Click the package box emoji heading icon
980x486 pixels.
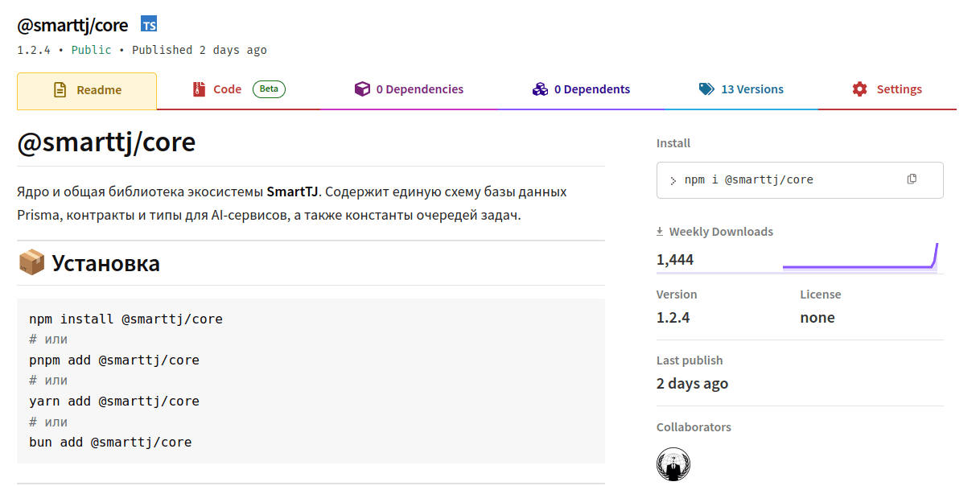pyautogui.click(x=31, y=262)
